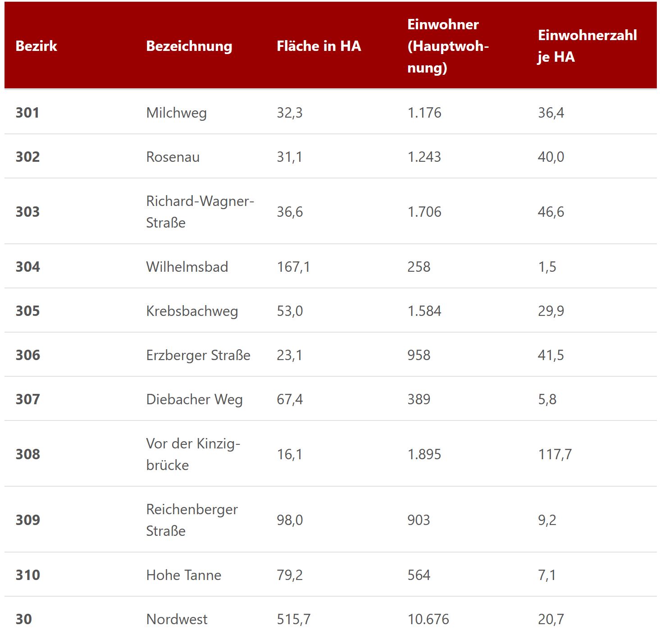Select density value 117,7
Viewport: 660px width, 644px height.
tap(555, 454)
